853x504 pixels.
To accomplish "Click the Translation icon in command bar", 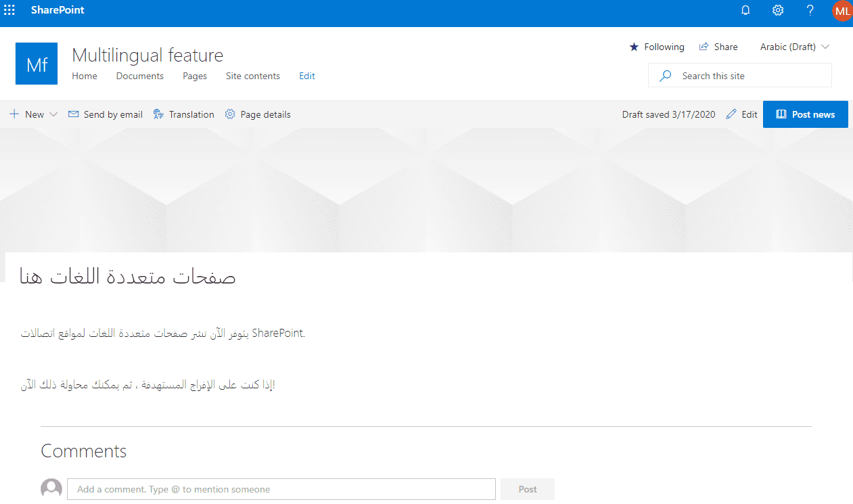I will pos(159,114).
